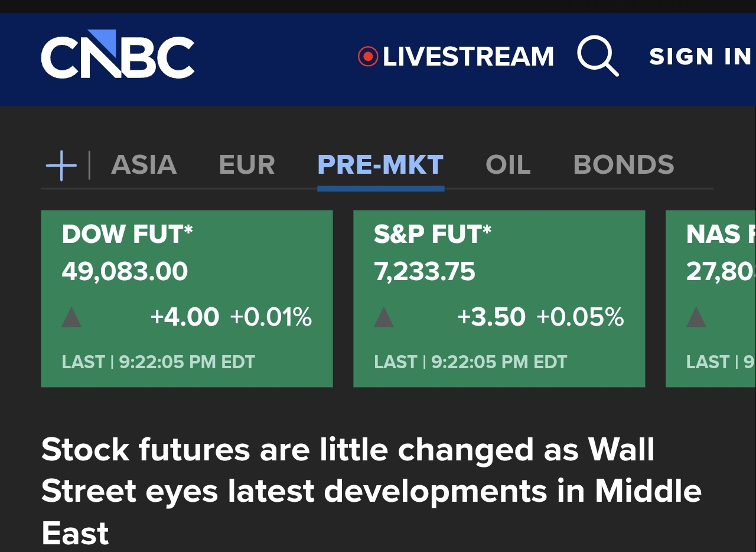This screenshot has width=756, height=552.
Task: Click the red livestream record indicator
Action: tap(367, 57)
